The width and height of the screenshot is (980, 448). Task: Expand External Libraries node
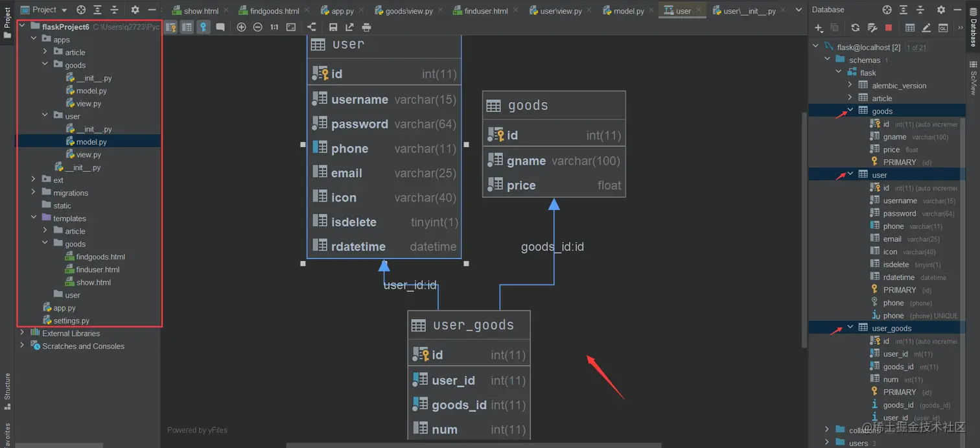tap(22, 333)
